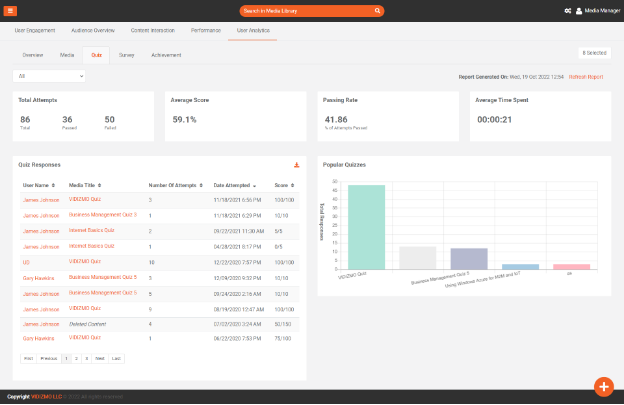Sort by Number Of Attempts column
The width and height of the screenshot is (624, 405).
click(201, 186)
